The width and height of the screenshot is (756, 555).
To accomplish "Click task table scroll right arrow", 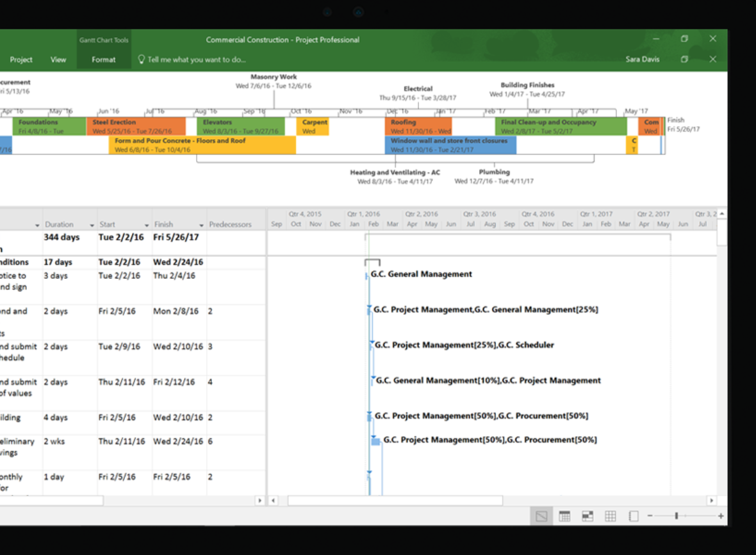I will (260, 501).
